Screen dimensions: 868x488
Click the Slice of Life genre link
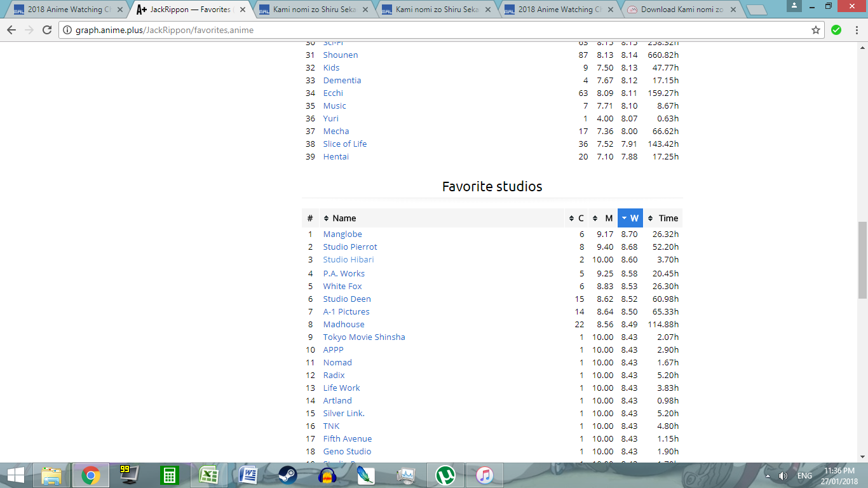click(344, 144)
